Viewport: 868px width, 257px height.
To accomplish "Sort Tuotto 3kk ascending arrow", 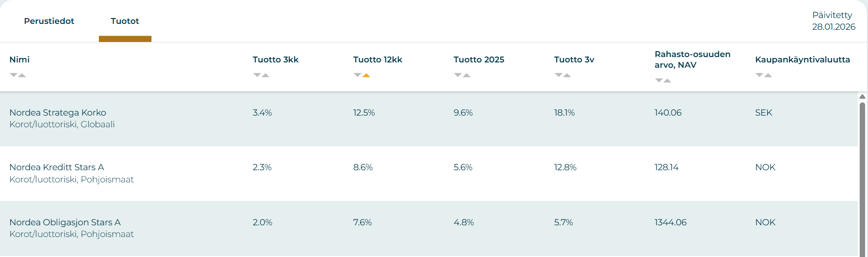I will (265, 75).
